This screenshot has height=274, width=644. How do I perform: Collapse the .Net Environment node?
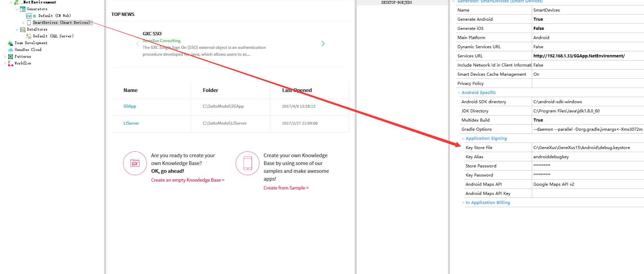11,2
